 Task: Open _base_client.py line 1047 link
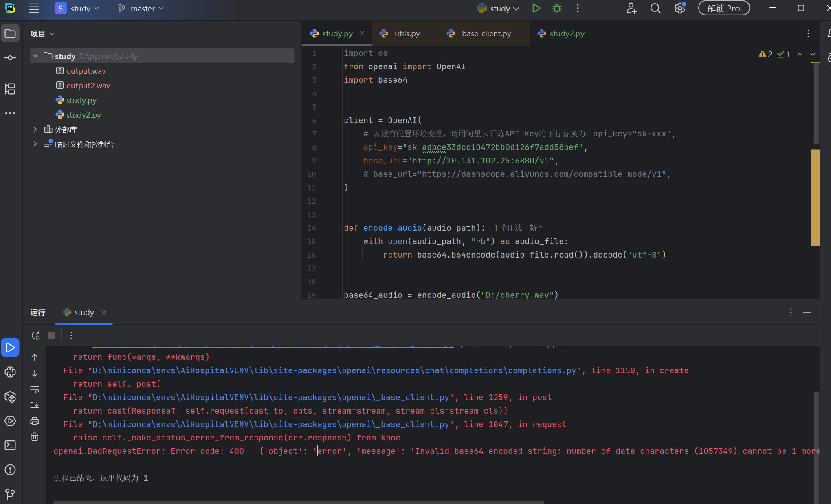pyautogui.click(x=271, y=424)
